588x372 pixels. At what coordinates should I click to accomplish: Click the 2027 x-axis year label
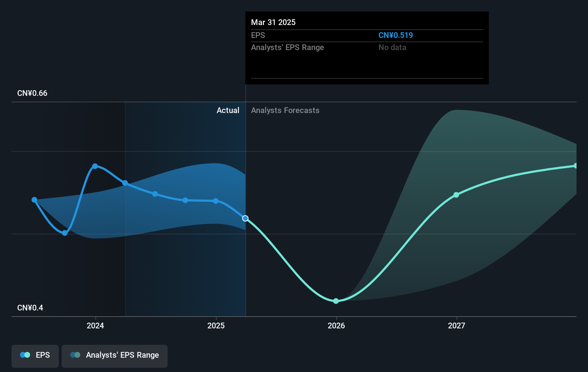click(457, 325)
